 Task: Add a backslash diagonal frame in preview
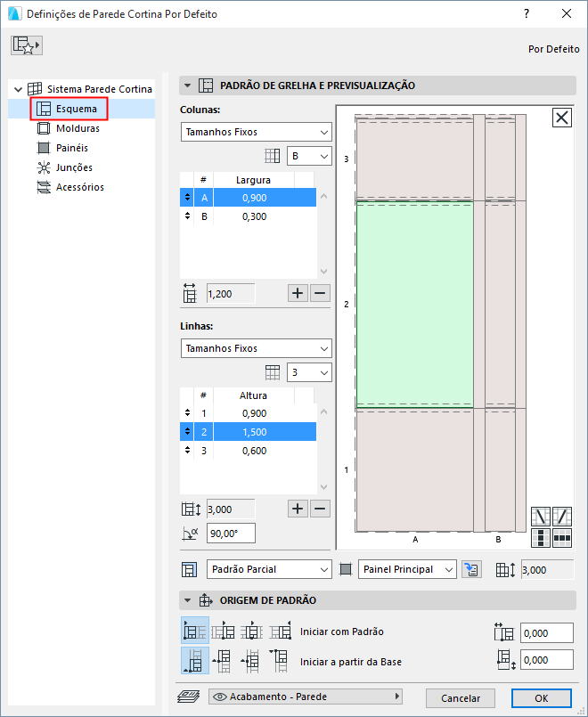pyautogui.click(x=541, y=517)
